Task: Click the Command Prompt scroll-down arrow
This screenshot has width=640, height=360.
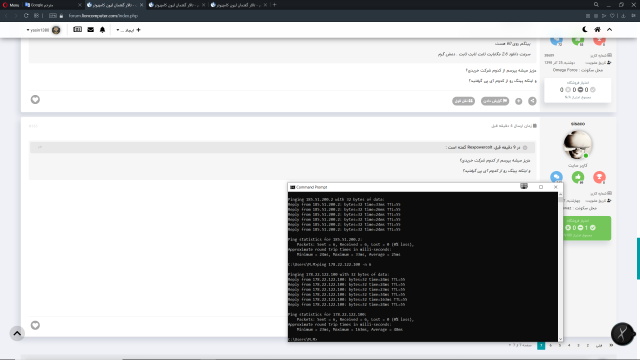Action: [x=560, y=339]
